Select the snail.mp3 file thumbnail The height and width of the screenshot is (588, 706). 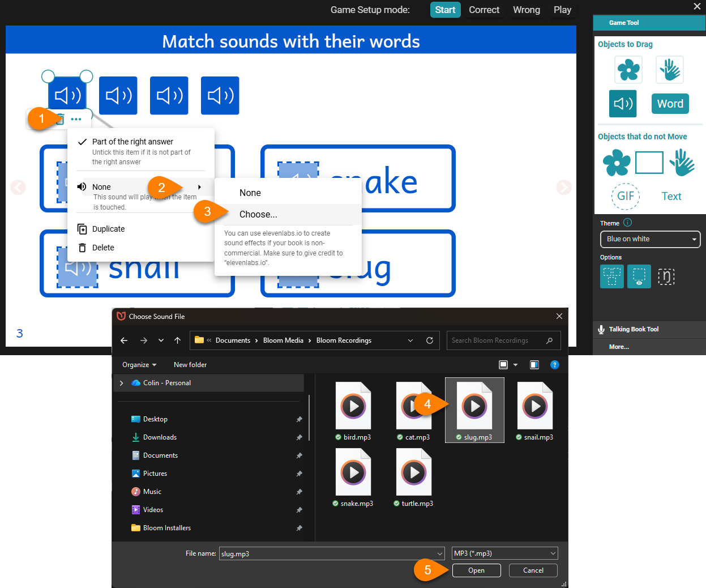[x=535, y=411]
